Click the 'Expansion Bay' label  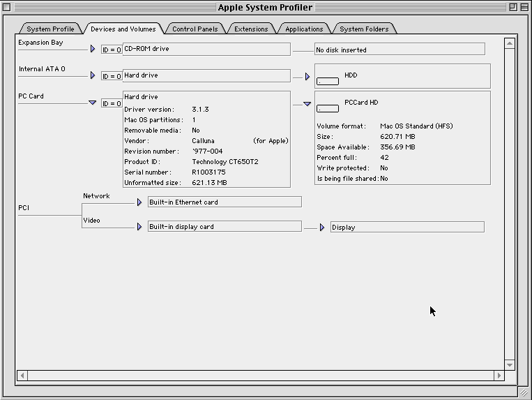pyautogui.click(x=40, y=43)
